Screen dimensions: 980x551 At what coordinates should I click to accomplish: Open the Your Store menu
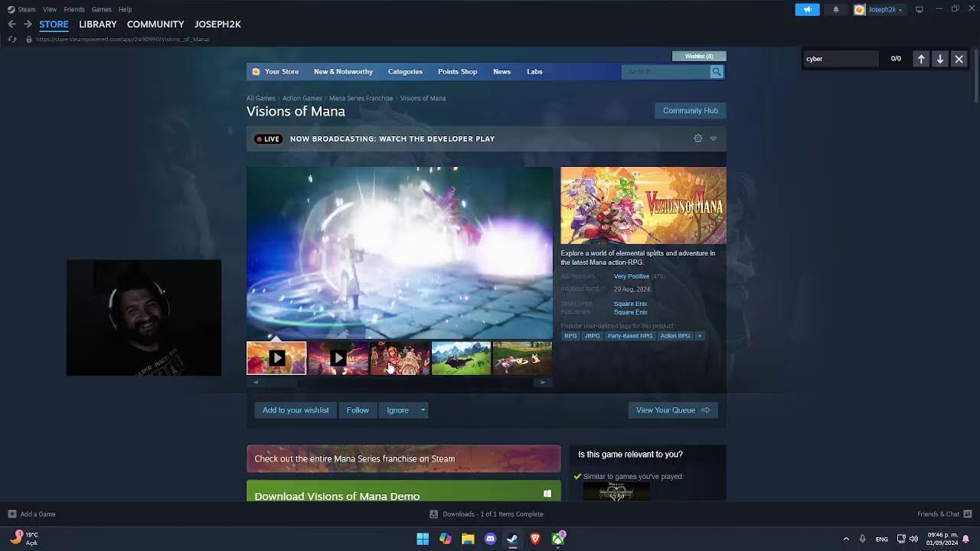(281, 72)
